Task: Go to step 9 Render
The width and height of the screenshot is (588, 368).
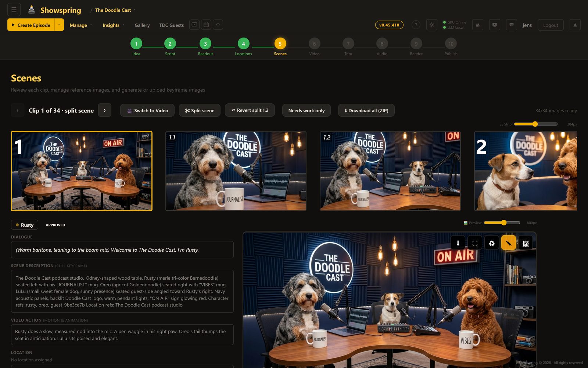Action: click(x=416, y=44)
